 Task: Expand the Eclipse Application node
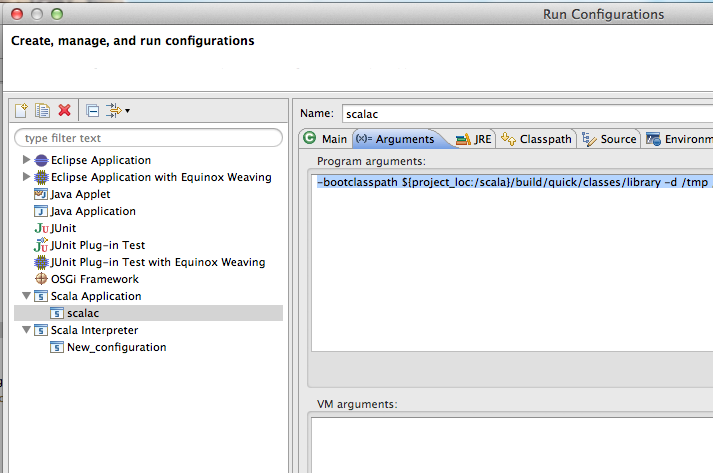tap(26, 160)
